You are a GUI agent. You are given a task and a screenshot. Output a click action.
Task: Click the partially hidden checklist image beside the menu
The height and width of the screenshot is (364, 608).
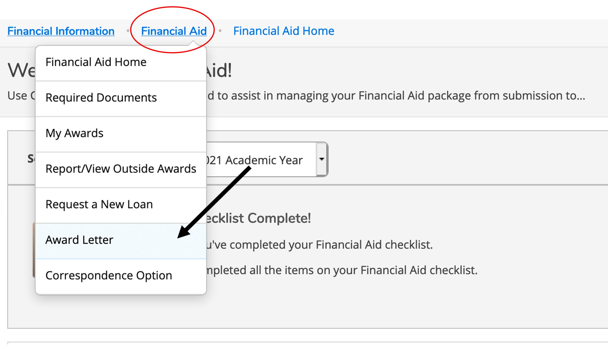[x=34, y=250]
